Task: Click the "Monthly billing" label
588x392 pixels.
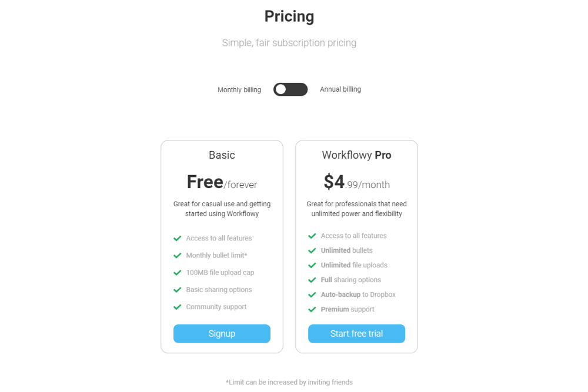Action: 239,89
